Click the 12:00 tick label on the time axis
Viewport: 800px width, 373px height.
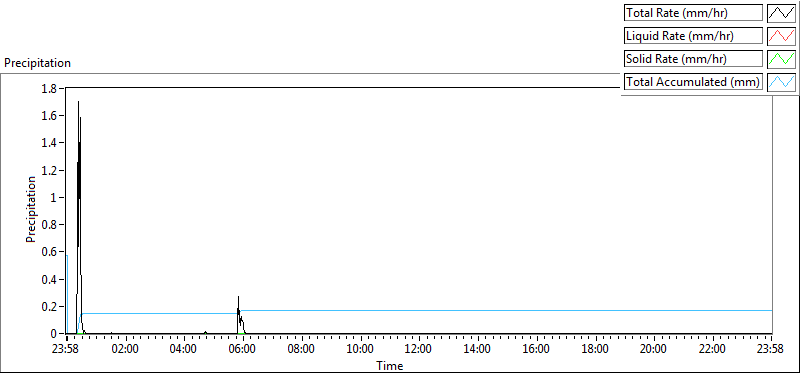[419, 349]
